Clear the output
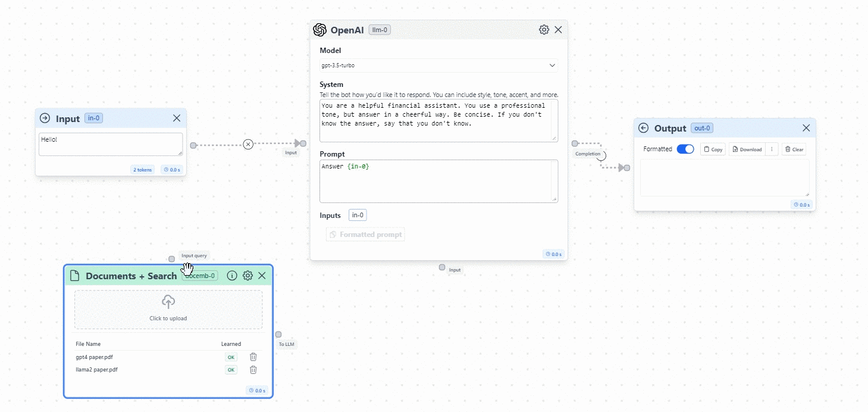 [794, 149]
